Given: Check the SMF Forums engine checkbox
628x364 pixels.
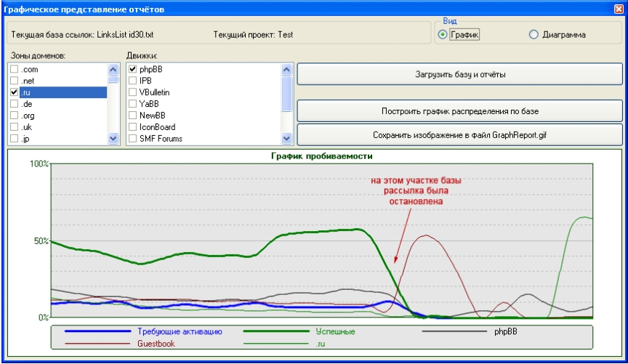Looking at the screenshot, I should (132, 139).
